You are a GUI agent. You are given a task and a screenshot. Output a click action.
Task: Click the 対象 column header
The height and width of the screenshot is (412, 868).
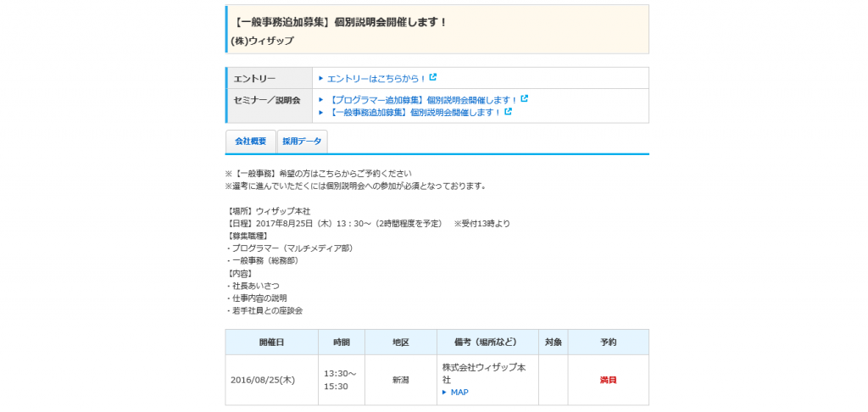[553, 342]
